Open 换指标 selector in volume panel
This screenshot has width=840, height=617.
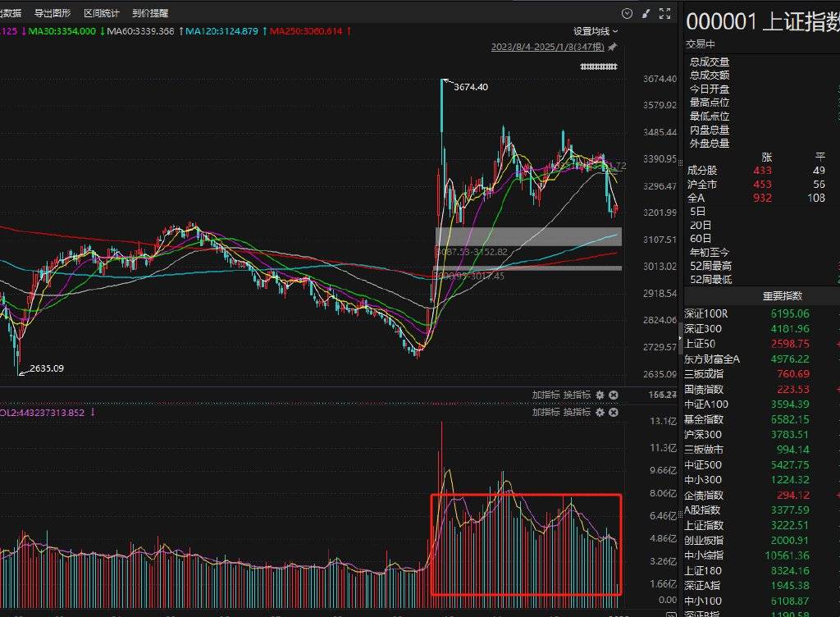pyautogui.click(x=577, y=412)
